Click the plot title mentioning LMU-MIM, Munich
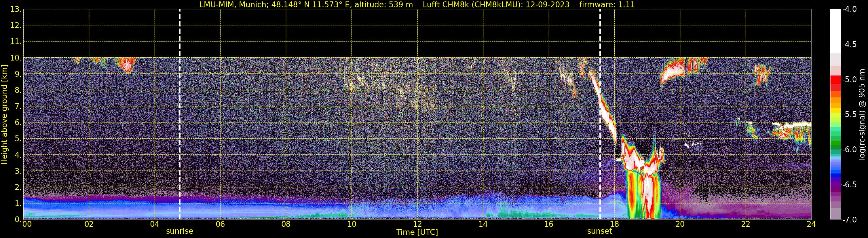Viewport: 868px width, 238px height. (417, 5)
